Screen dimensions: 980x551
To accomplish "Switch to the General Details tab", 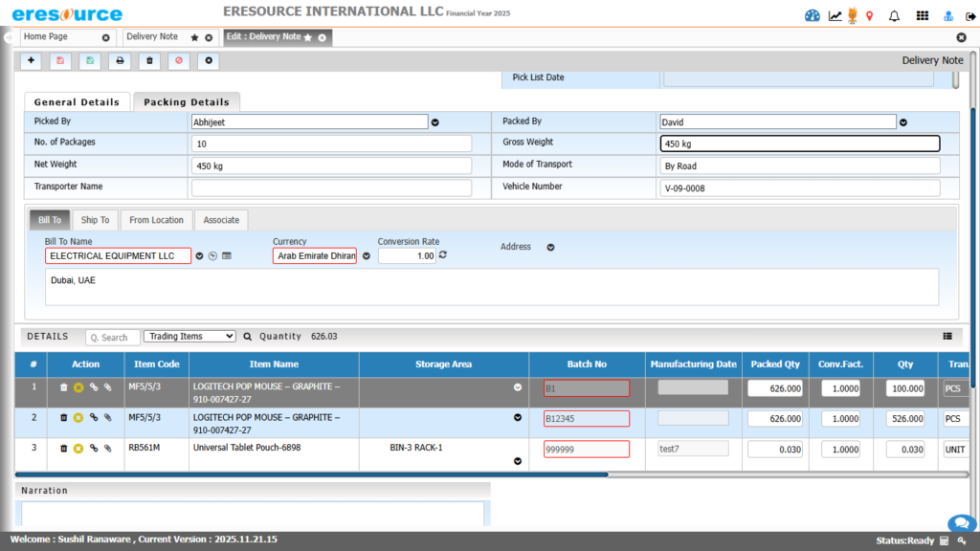I will coord(77,101).
